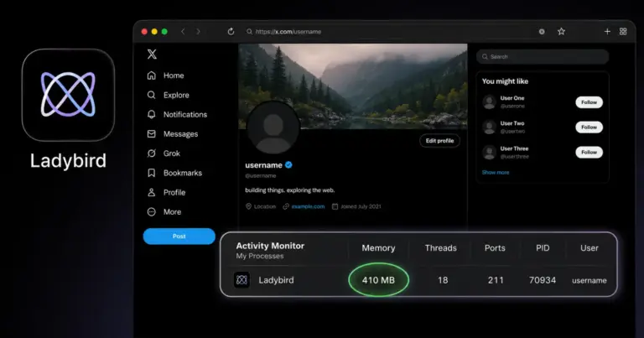Click the Explore magnifier icon

pos(152,95)
